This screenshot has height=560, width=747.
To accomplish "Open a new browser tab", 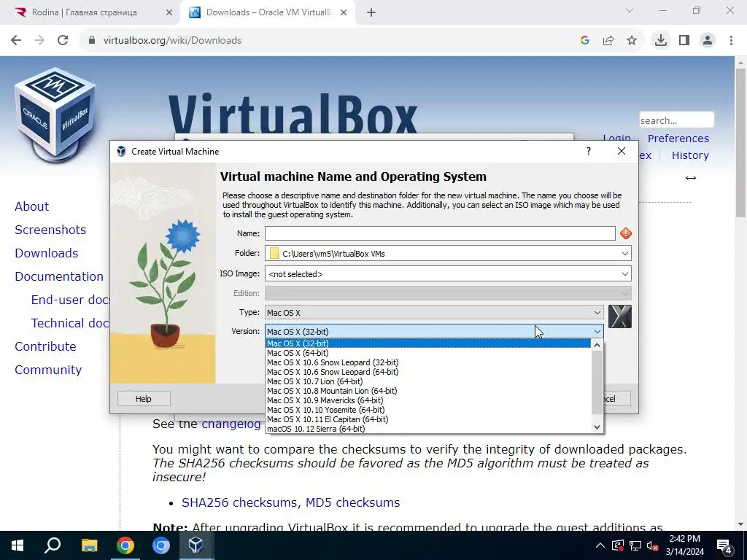I will pos(371,13).
